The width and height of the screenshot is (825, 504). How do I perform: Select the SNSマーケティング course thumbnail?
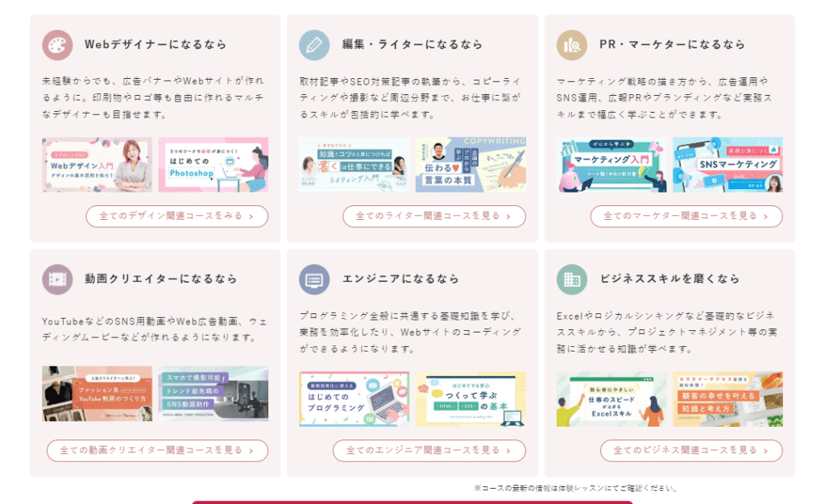[728, 165]
